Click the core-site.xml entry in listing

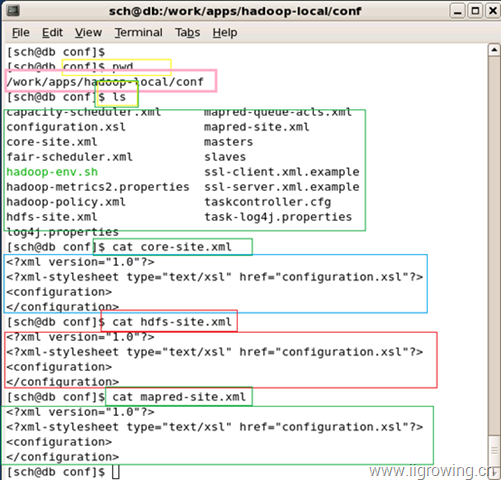(52, 142)
